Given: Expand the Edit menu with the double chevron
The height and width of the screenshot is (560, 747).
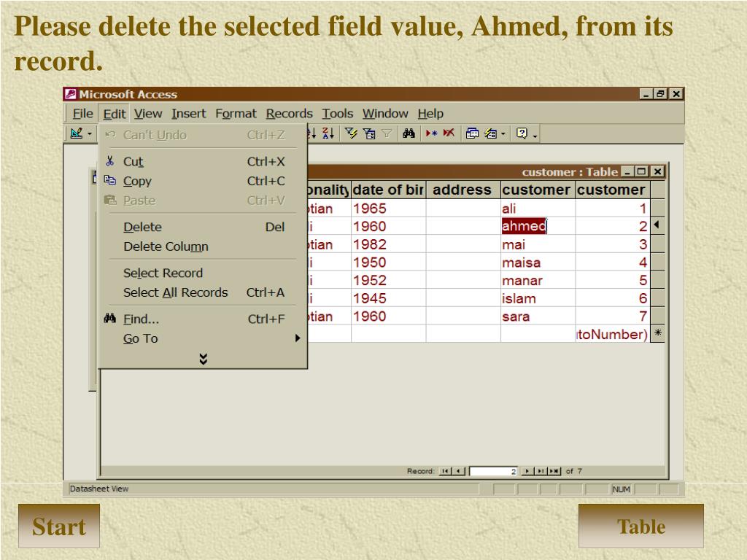Looking at the screenshot, I should click(x=203, y=359).
